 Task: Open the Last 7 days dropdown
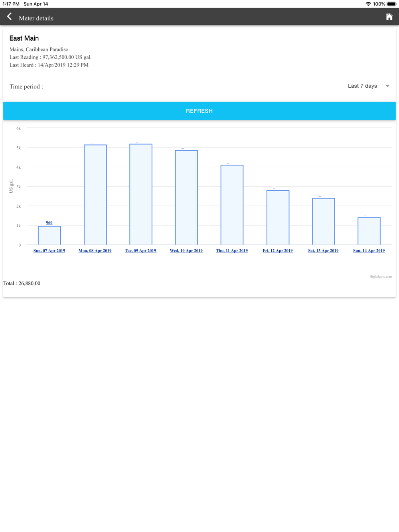[x=362, y=86]
